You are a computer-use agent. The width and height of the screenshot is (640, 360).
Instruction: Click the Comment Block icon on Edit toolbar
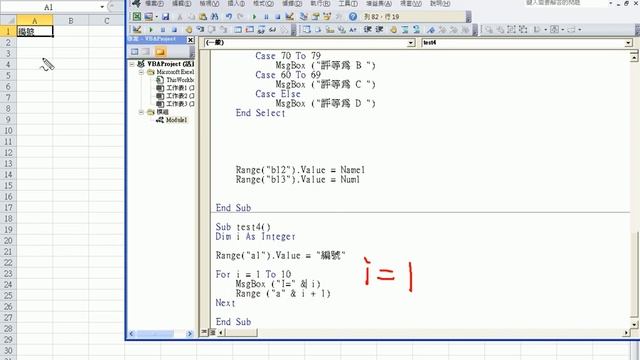[405, 29]
